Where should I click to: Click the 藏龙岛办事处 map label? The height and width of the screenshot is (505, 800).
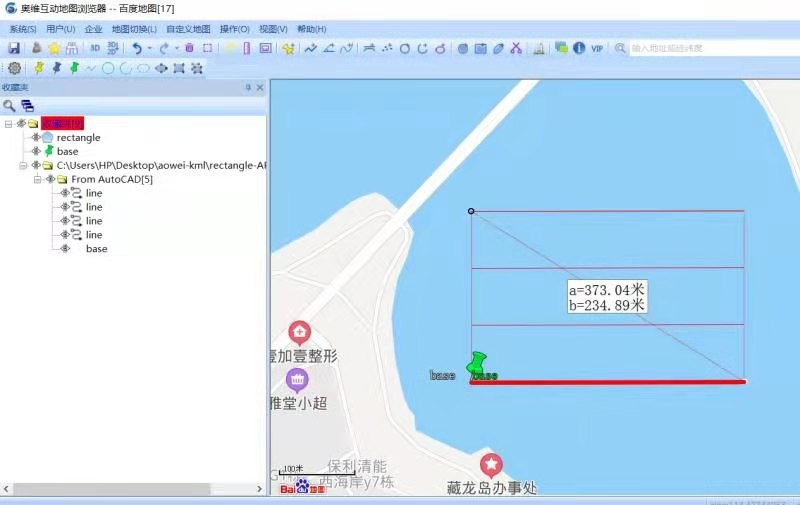pos(491,488)
